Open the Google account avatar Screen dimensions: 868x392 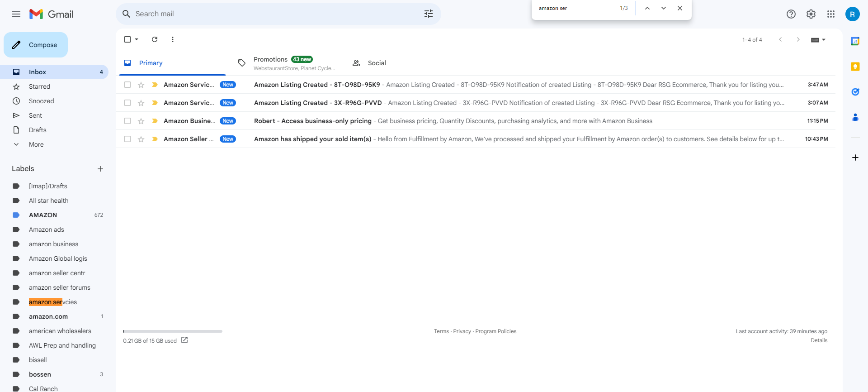click(852, 14)
